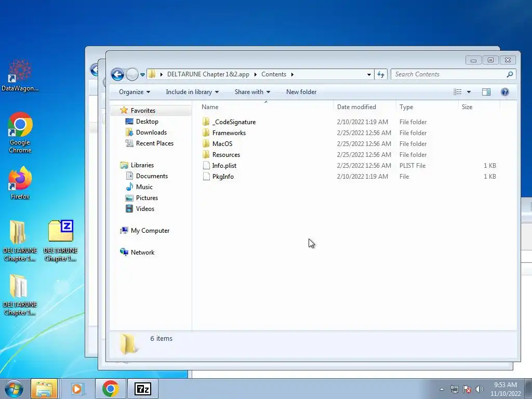Open Action Center flag icon
Image resolution: width=532 pixels, height=399 pixels.
point(467,389)
